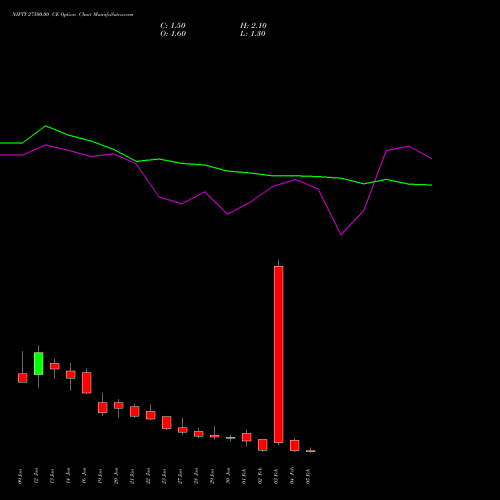
Task: Click the chart title NIFTY CE Options Chart
Action: tap(73, 14)
